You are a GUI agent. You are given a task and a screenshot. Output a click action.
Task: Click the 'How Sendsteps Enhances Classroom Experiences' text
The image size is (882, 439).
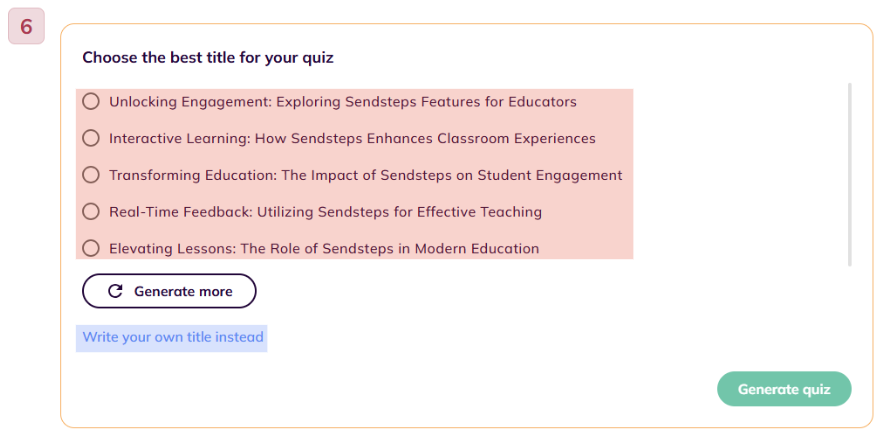[x=425, y=138]
